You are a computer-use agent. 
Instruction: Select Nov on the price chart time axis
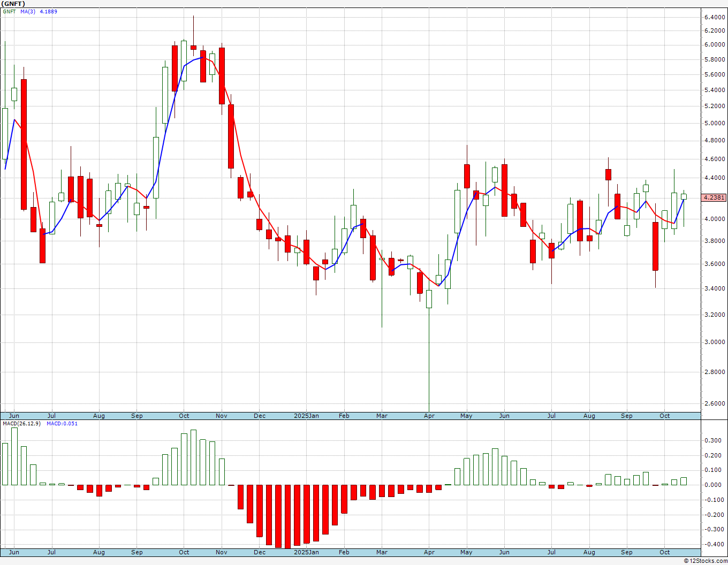pyautogui.click(x=222, y=416)
